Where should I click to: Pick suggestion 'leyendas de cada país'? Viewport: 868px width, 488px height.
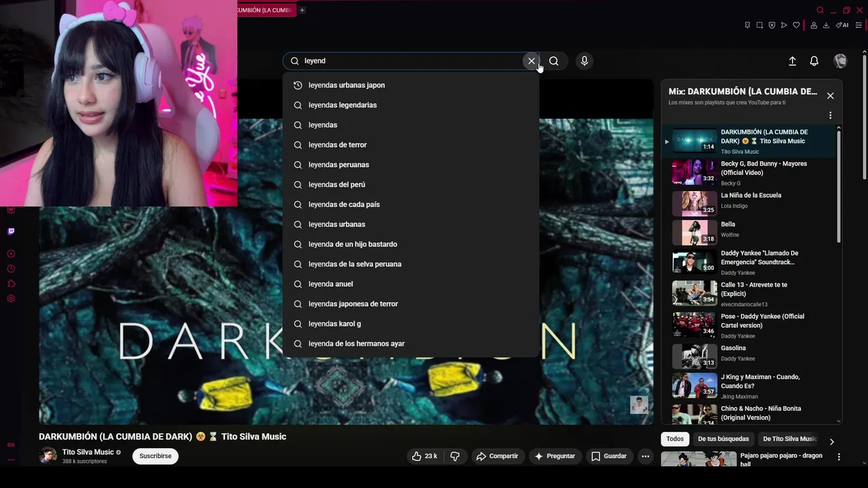411,205
